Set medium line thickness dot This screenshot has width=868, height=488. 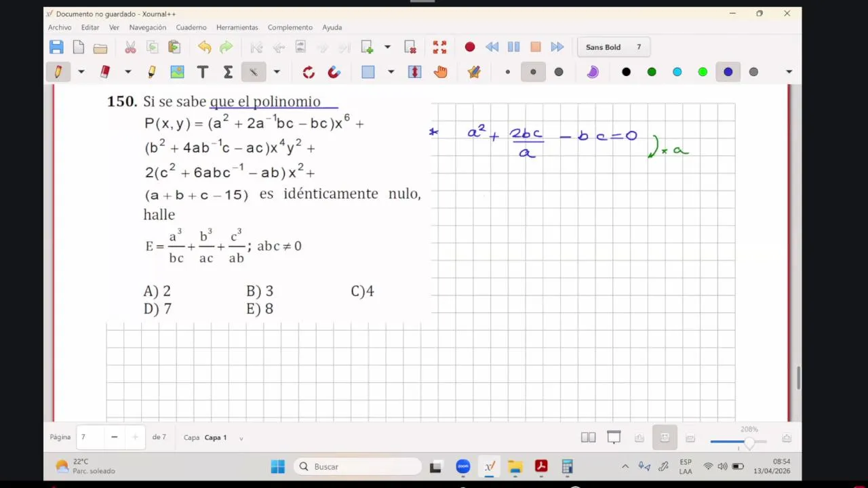[x=533, y=72]
